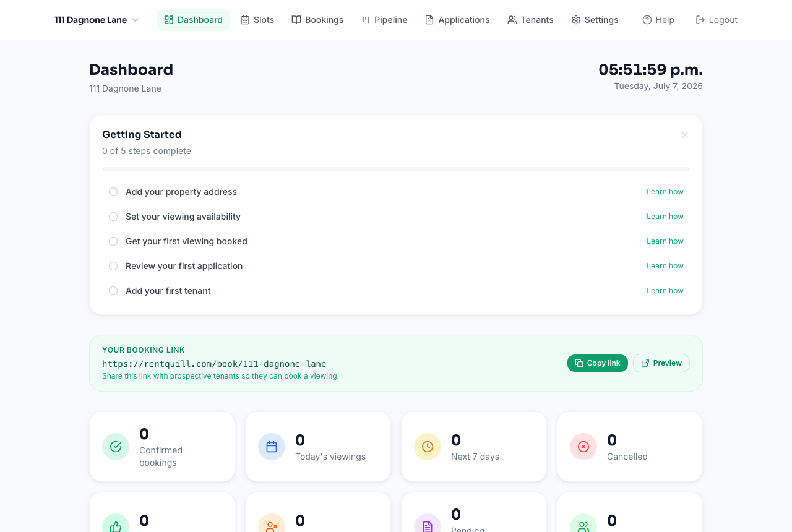Viewport: 792px width, 532px height.
Task: Click '0 of 5 steps complete' text
Action: [147, 151]
